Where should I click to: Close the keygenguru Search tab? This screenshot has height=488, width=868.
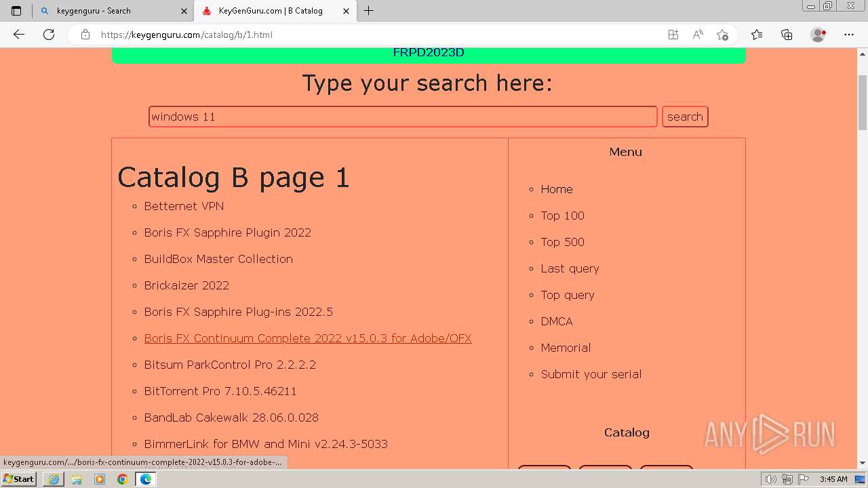point(184,11)
